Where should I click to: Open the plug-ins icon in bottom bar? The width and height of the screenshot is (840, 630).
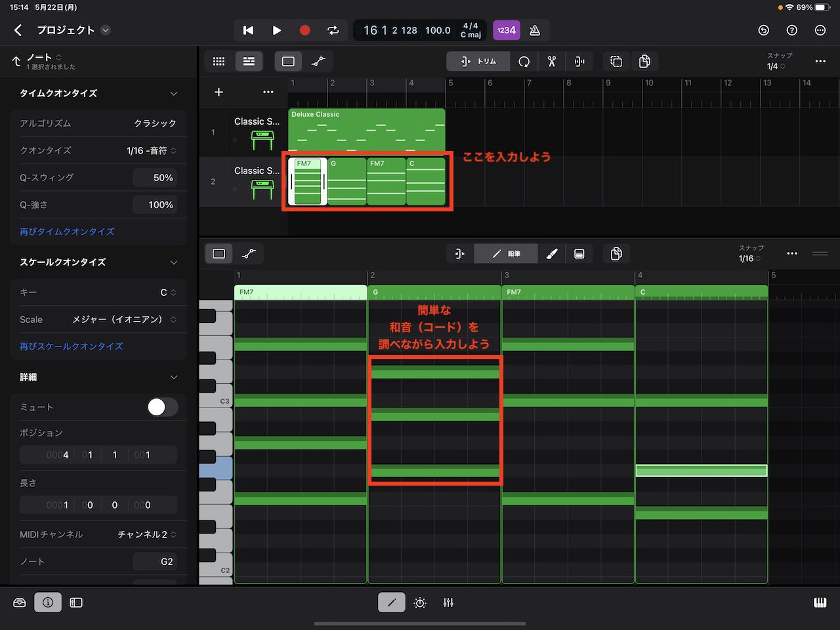point(420,602)
